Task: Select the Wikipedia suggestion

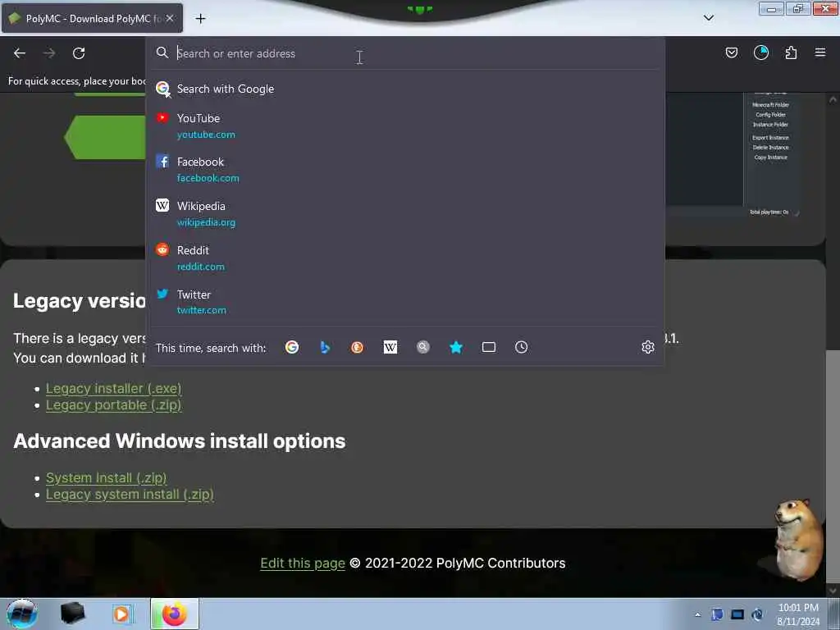Action: pos(405,214)
